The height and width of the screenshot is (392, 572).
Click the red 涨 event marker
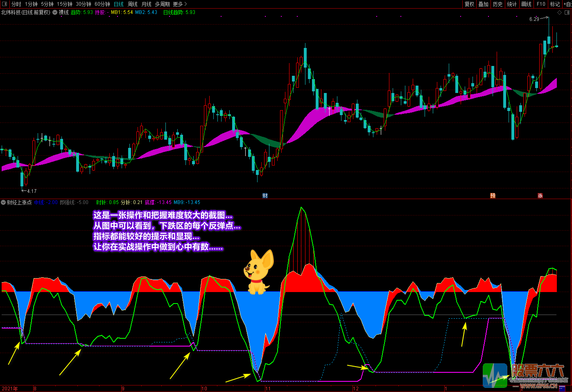pyautogui.click(x=540, y=196)
